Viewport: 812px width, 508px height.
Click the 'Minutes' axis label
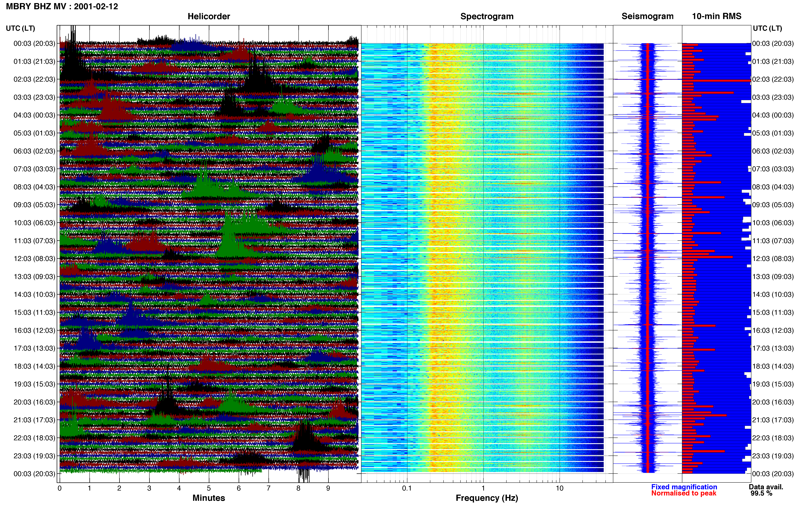click(208, 498)
